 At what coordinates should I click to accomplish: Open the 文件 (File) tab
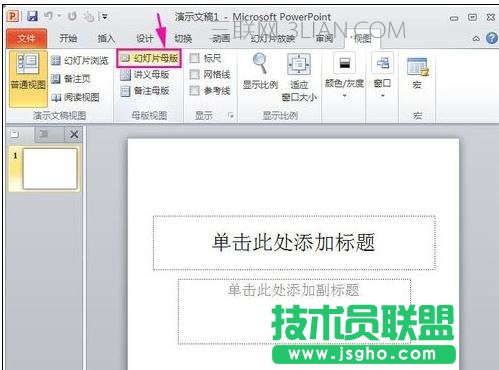click(x=26, y=38)
